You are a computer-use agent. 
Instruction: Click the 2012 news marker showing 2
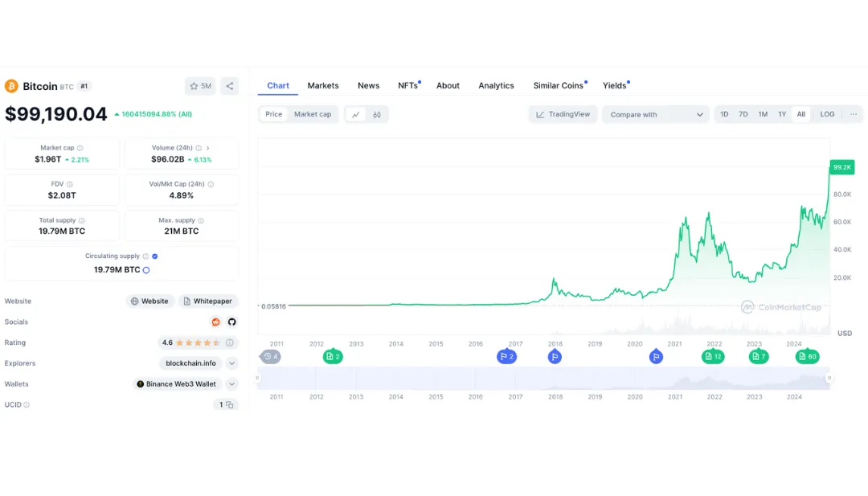(x=334, y=356)
